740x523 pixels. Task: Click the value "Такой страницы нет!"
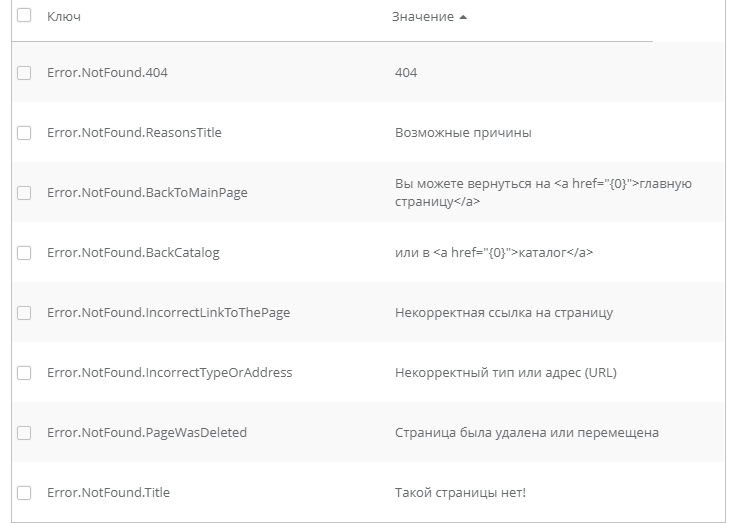[460, 493]
